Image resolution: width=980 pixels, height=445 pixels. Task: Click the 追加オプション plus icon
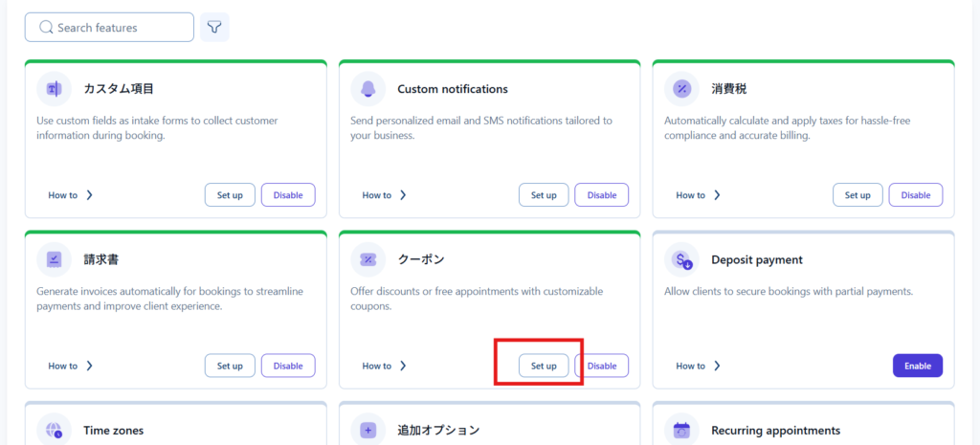coord(367,431)
